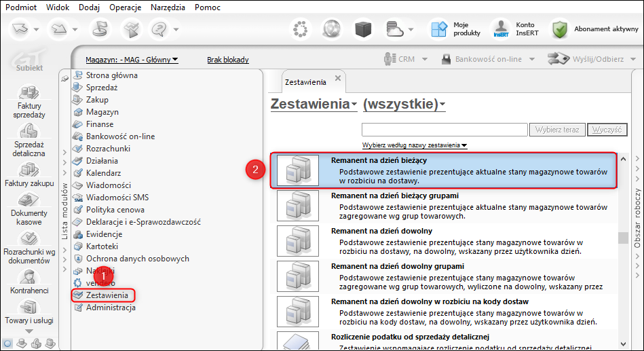
Task: Open Bankowość on-line module in list
Action: tap(120, 136)
